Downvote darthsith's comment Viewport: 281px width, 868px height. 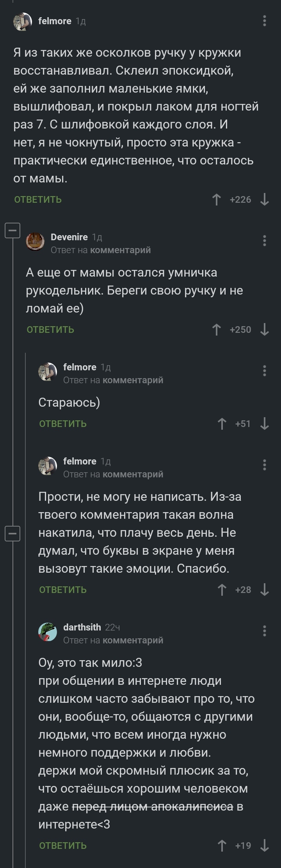click(265, 846)
